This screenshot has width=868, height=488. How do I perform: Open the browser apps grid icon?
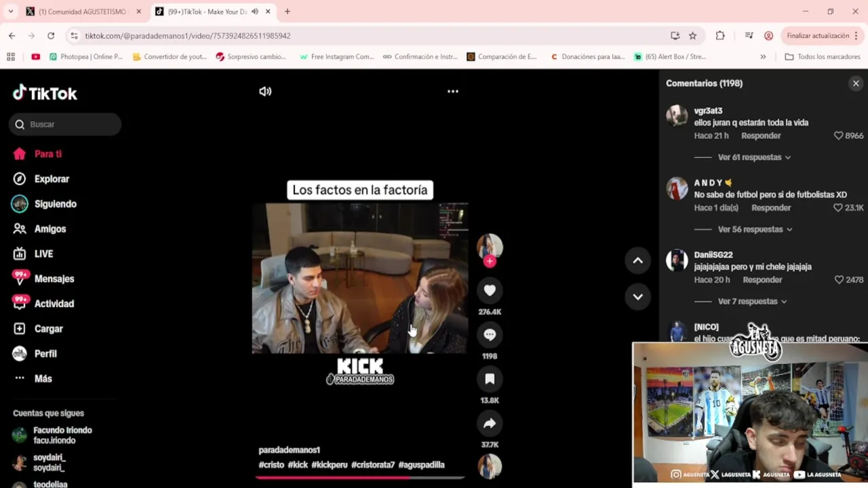coord(11,57)
